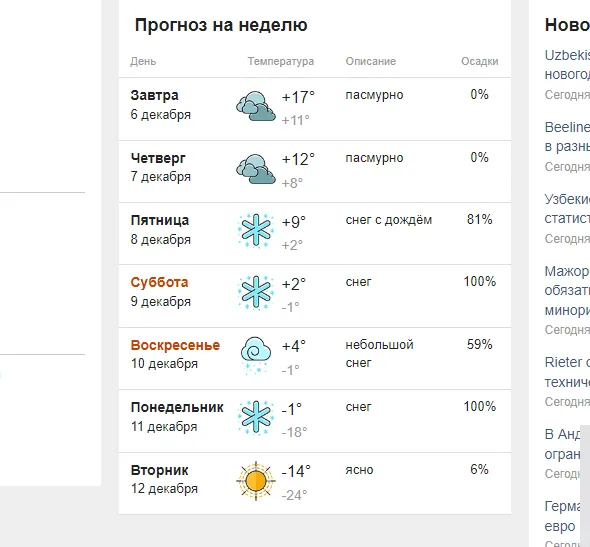Click the cloudy icon for 6 декабря
The height and width of the screenshot is (547, 590).
256,106
